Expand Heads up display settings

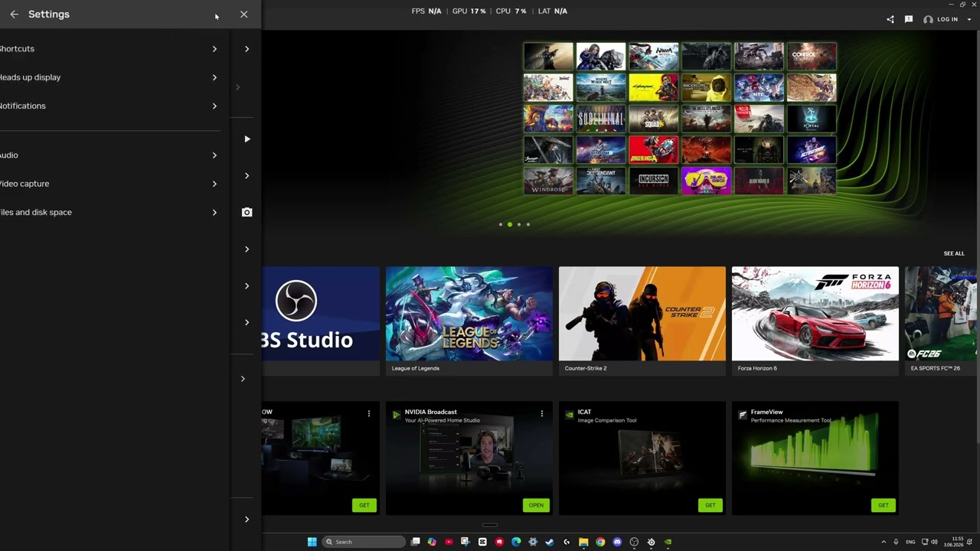click(x=110, y=77)
